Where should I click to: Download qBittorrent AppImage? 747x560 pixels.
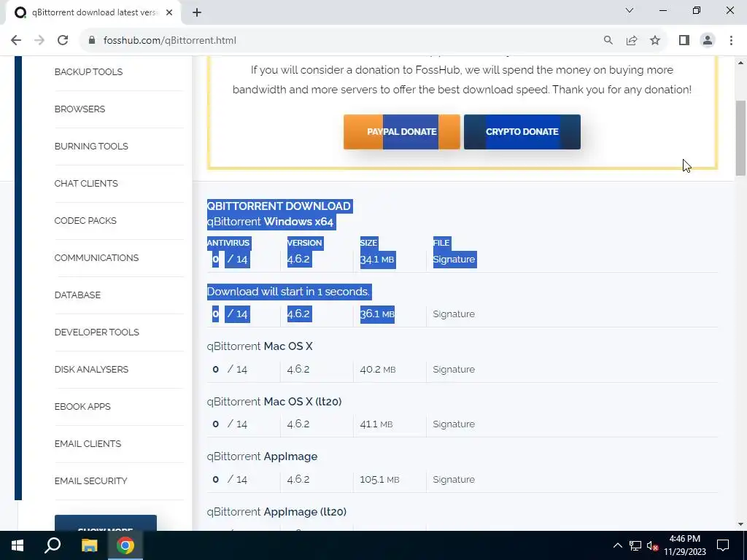pos(262,456)
